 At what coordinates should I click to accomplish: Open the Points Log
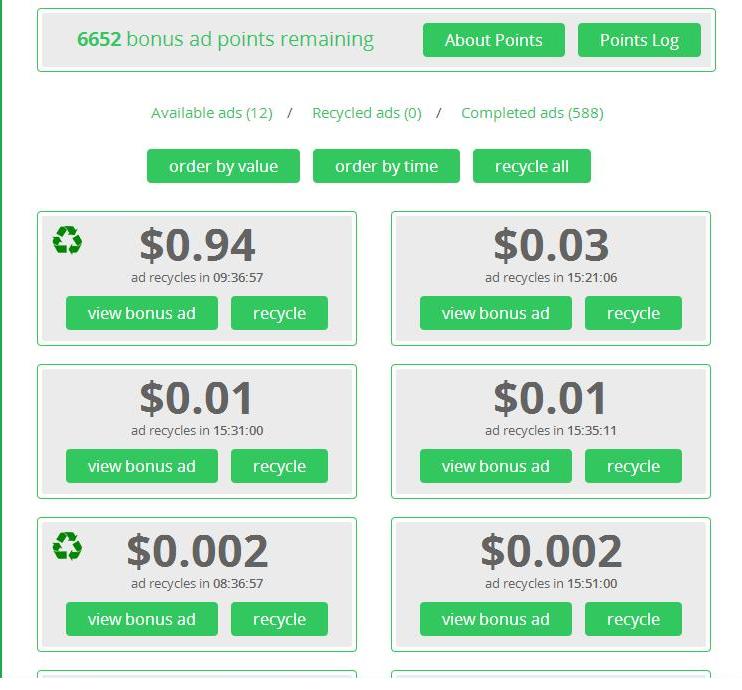coord(639,40)
